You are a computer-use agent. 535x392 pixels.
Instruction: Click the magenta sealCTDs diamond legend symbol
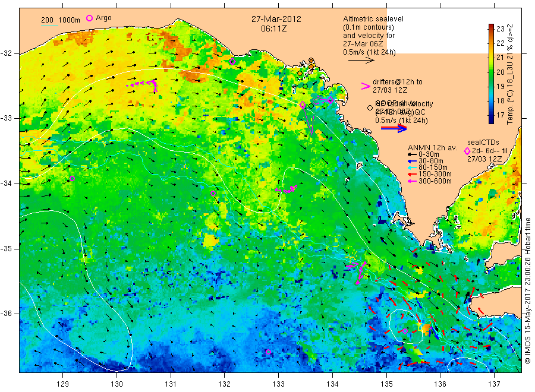coord(467,151)
